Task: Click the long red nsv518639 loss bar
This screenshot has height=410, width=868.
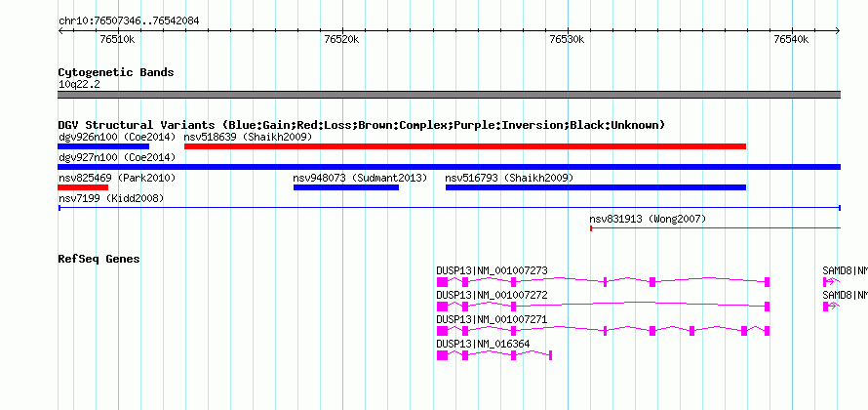Action: tap(465, 146)
